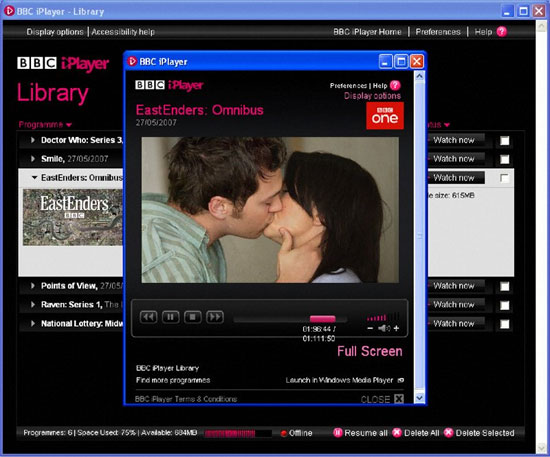Click the BBC iPlayer logo in player window
This screenshot has height=457, width=550.
[x=169, y=85]
